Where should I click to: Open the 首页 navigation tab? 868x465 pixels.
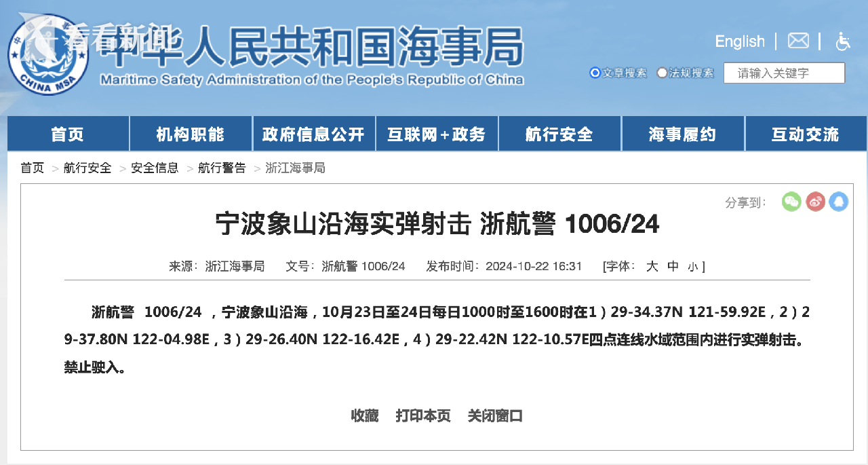(x=68, y=134)
